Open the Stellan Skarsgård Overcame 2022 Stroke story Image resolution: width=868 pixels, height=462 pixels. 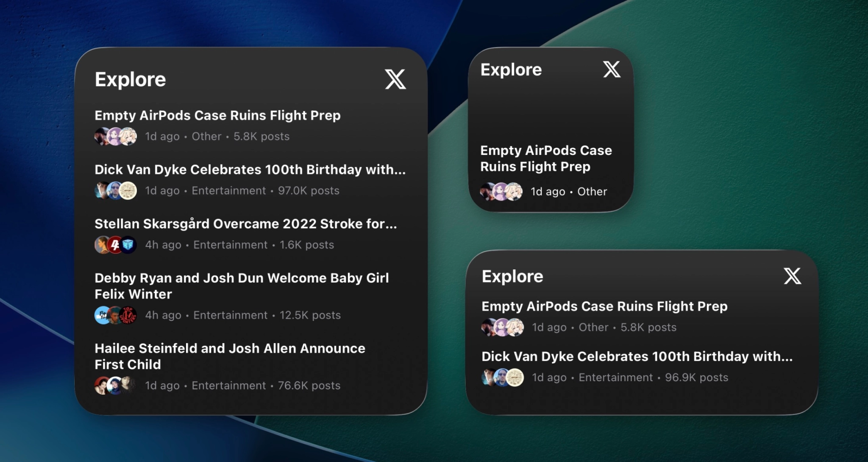tap(245, 224)
